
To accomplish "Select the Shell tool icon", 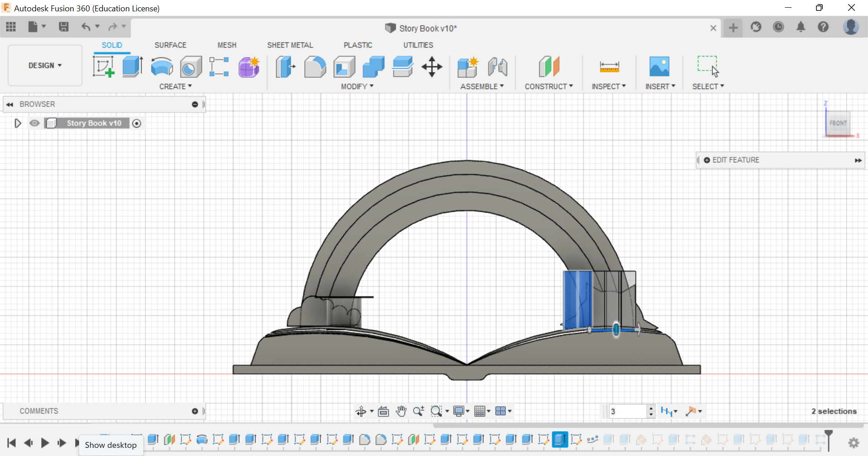I will pos(344,67).
